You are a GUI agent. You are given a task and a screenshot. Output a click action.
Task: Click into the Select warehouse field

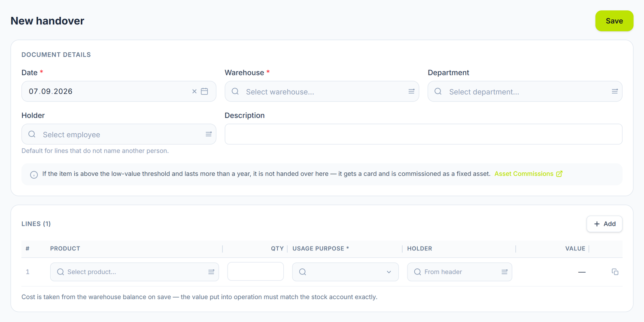pyautogui.click(x=322, y=91)
